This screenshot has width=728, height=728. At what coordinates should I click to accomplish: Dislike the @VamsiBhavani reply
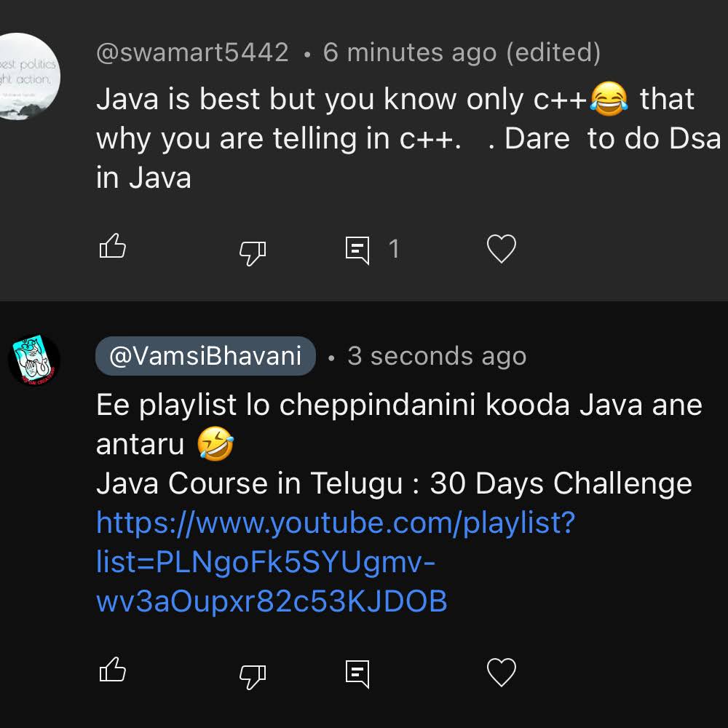point(253,673)
